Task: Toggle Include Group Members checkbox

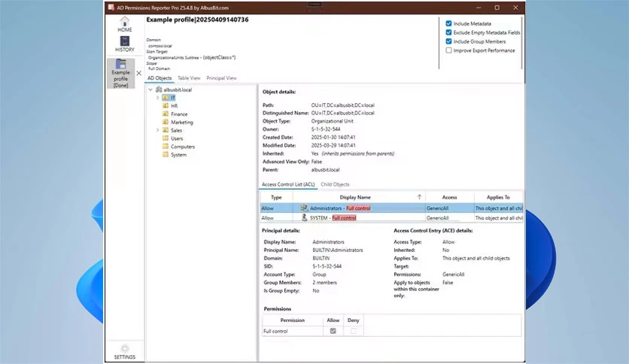Action: point(449,41)
